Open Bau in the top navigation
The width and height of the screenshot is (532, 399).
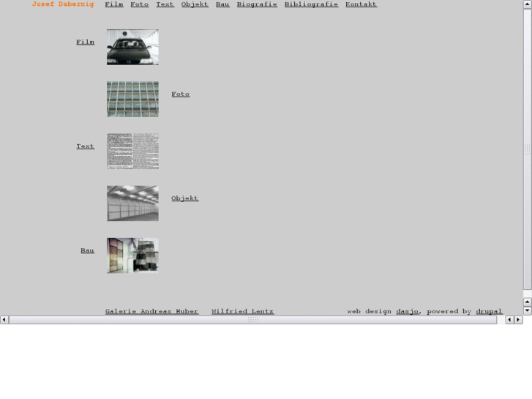click(222, 4)
